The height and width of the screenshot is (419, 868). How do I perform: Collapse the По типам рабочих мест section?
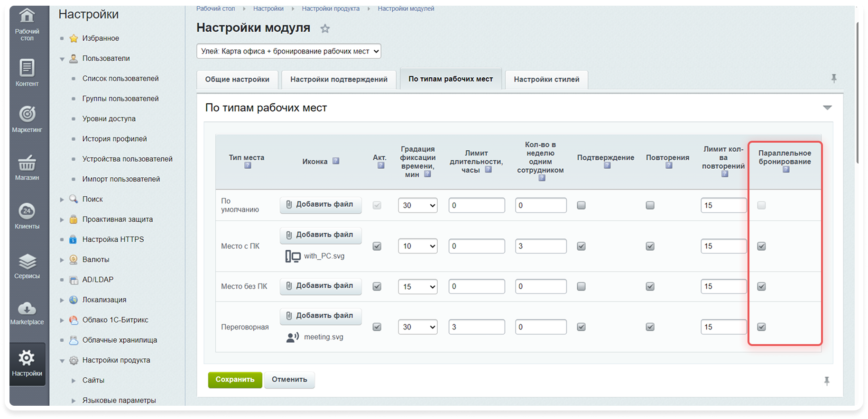click(827, 108)
